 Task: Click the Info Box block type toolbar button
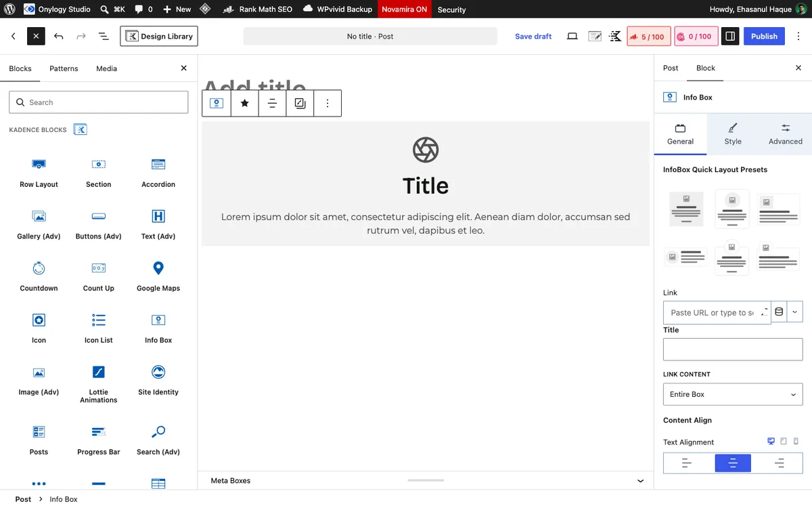[217, 104]
